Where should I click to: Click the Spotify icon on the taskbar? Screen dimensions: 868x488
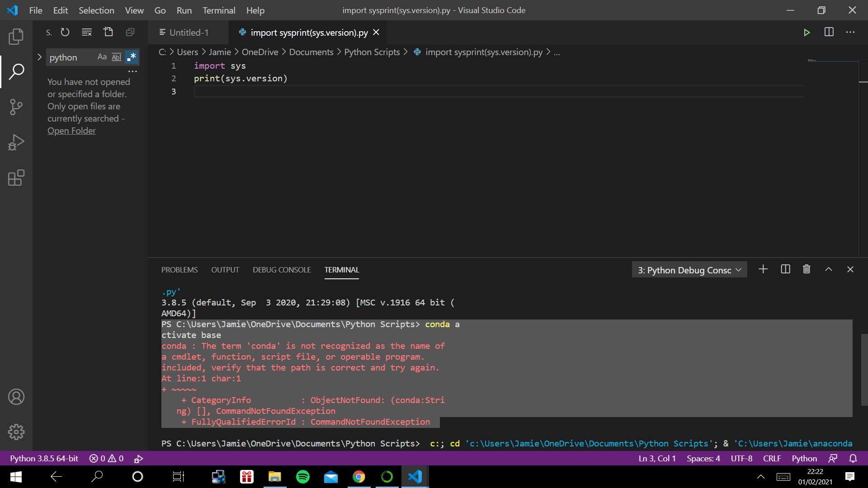(x=303, y=477)
